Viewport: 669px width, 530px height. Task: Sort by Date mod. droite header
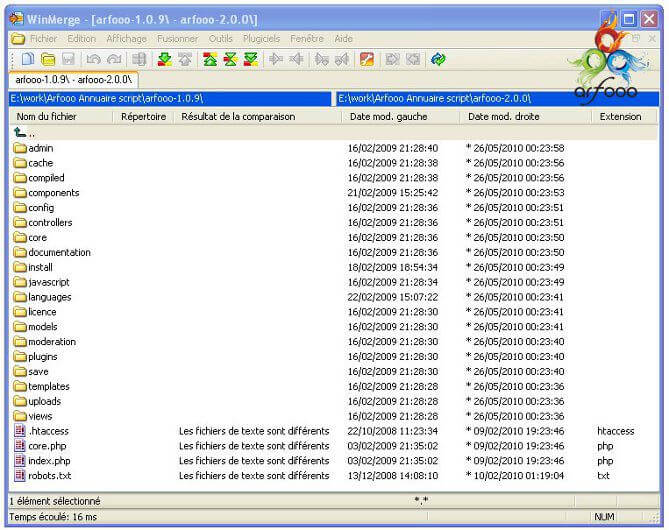[x=526, y=116]
